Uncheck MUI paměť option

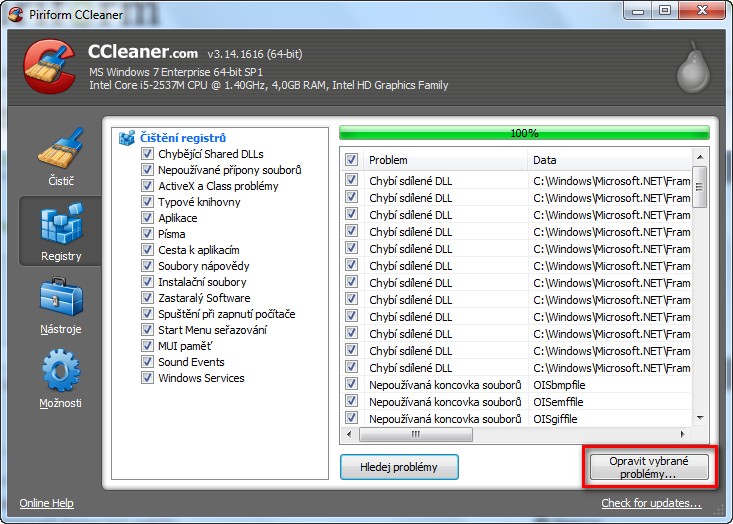tap(147, 346)
